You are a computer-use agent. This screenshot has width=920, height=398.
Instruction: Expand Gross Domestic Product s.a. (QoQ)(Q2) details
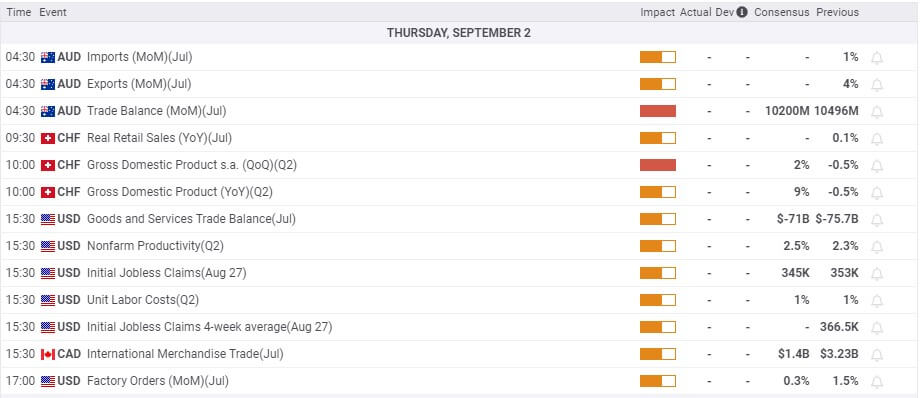click(460, 165)
